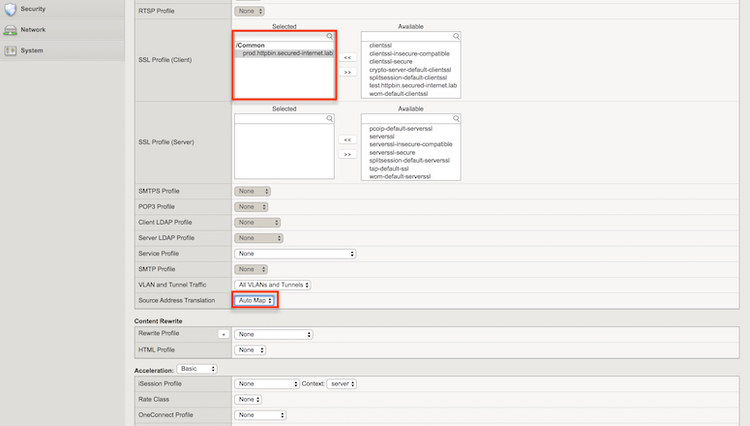Expand the Service Profile dropdown
750x426 pixels.
[x=295, y=254]
